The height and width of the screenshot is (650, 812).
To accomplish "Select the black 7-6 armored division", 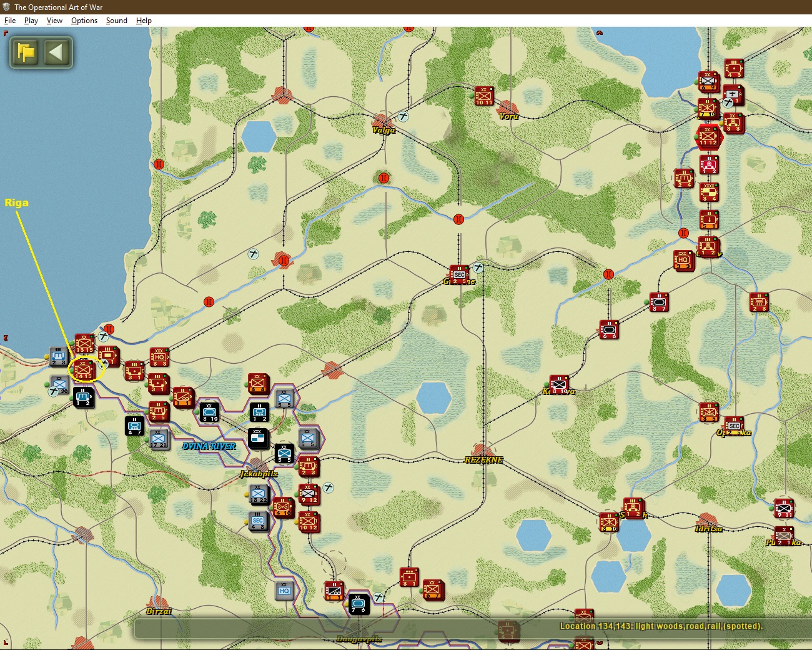I will point(359,604).
